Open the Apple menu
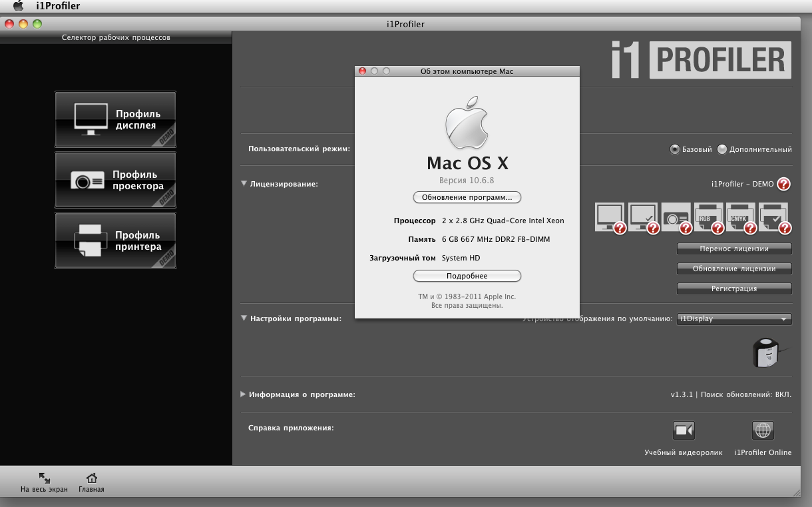Image resolution: width=812 pixels, height=507 pixels. pos(18,7)
